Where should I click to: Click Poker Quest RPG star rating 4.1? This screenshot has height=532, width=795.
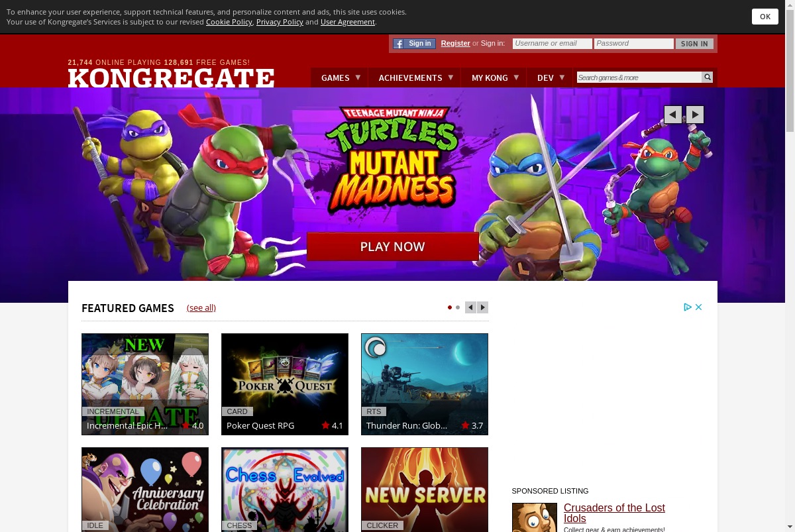click(x=333, y=425)
